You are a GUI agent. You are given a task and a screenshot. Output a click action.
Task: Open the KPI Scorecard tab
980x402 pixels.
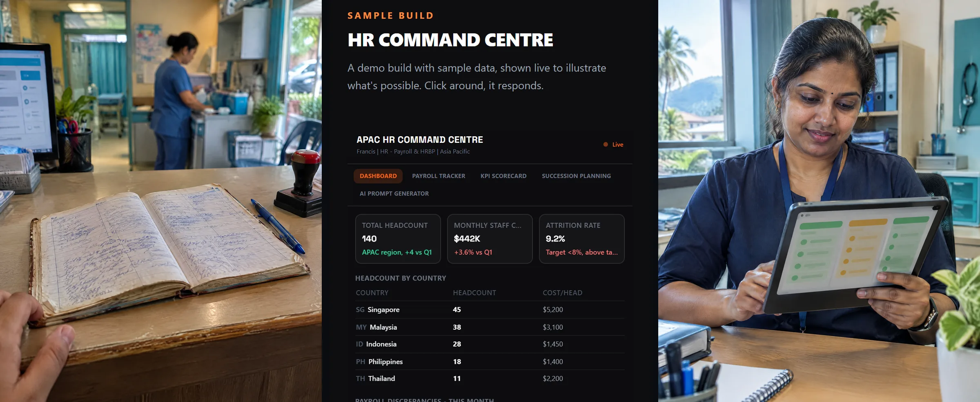point(503,176)
